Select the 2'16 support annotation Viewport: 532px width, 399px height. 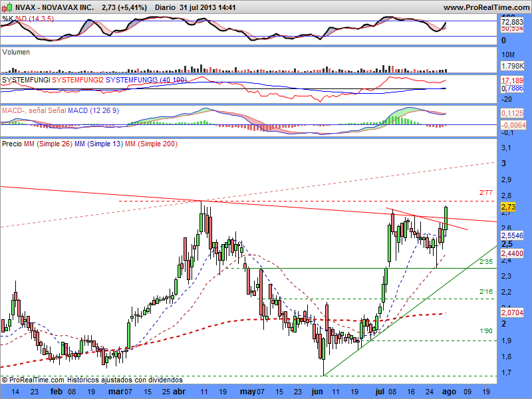[486, 291]
